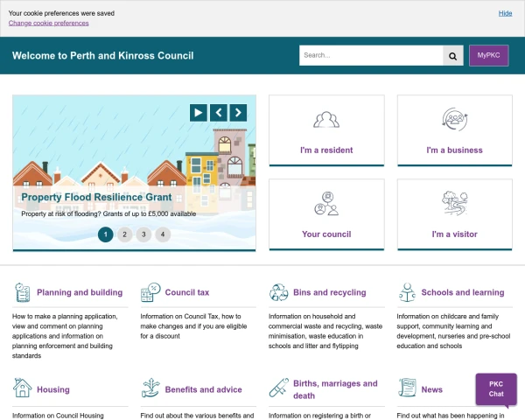
Task: Open the PKC Chat widget
Action: click(496, 389)
